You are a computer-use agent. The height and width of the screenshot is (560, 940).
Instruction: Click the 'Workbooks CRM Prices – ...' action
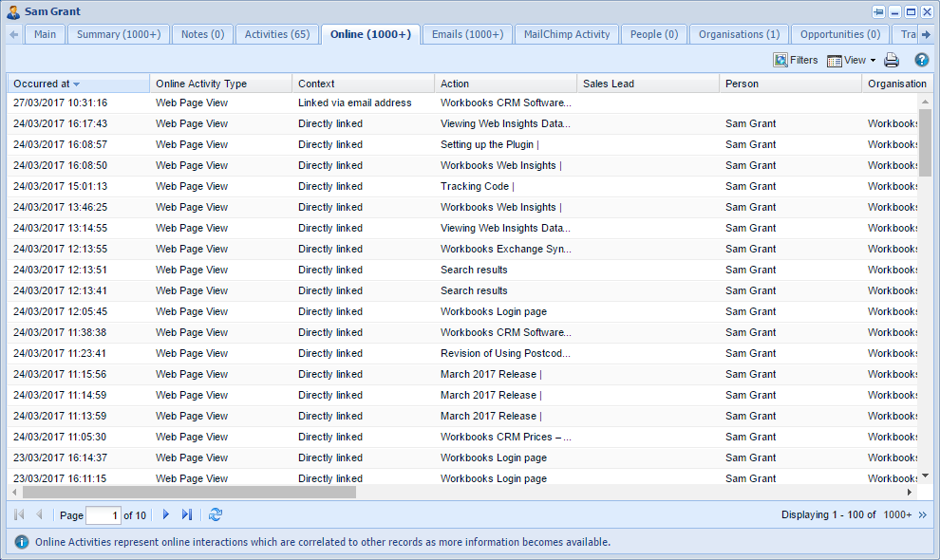506,437
